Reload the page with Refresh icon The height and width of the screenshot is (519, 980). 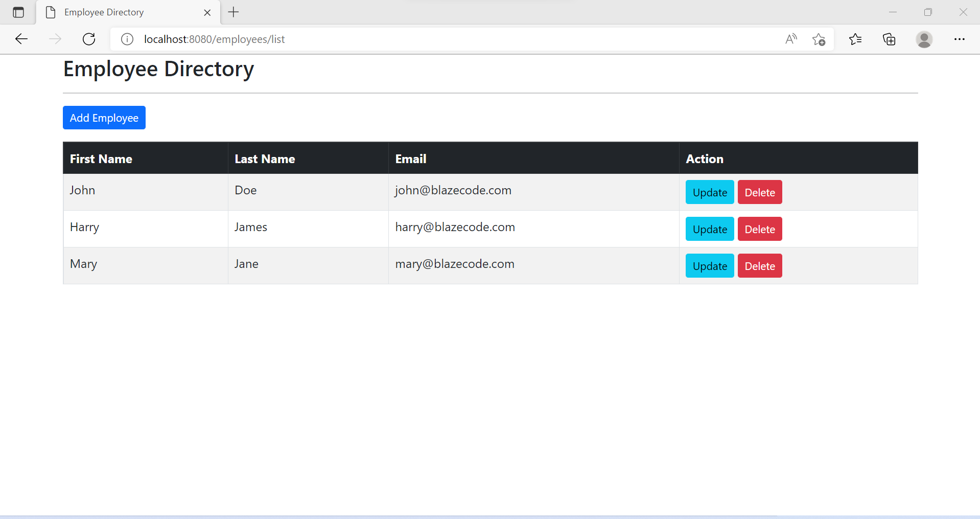[89, 39]
